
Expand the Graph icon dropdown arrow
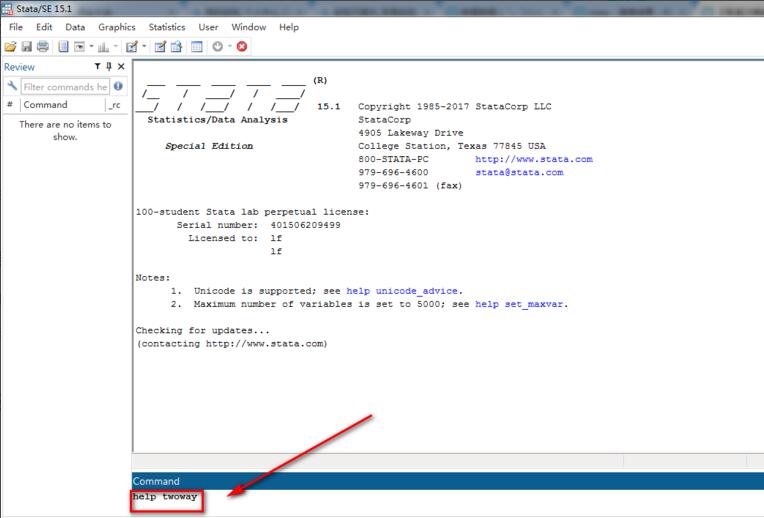tap(115, 47)
